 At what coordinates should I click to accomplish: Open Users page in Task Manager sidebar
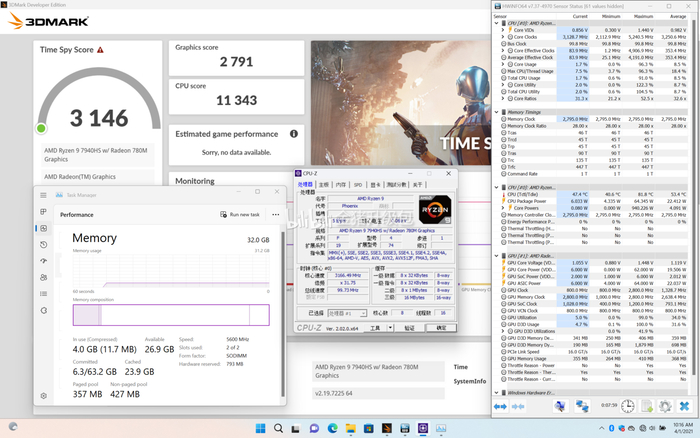[45, 277]
